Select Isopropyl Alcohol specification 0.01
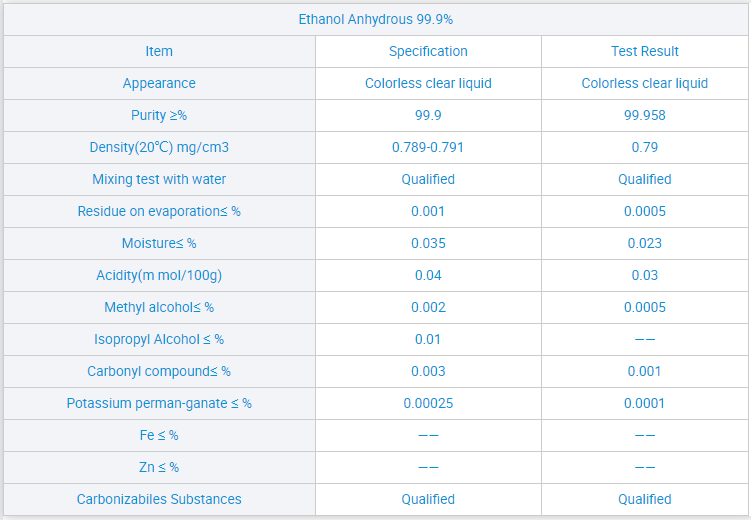Screen dimensions: 751x520 click(428, 339)
